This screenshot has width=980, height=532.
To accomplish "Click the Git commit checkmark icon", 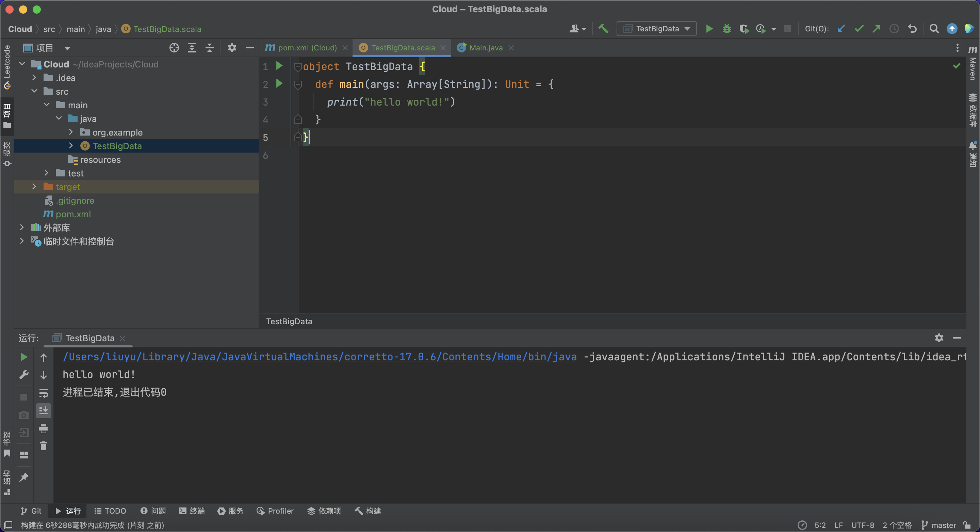I will pyautogui.click(x=859, y=29).
